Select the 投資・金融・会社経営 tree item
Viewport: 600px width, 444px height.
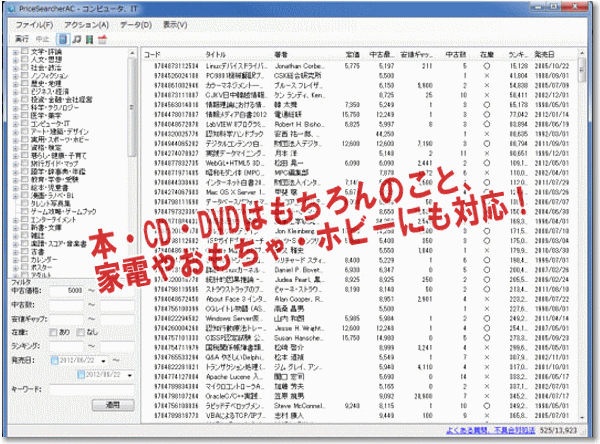pyautogui.click(x=62, y=100)
